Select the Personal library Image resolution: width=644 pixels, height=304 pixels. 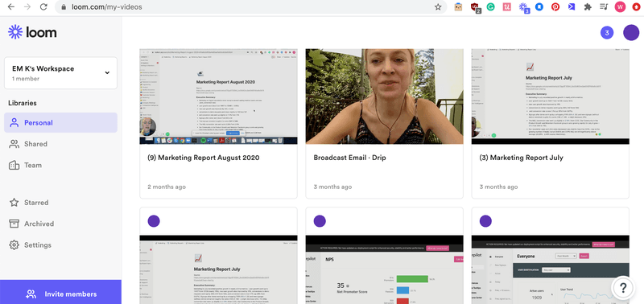tap(60, 123)
